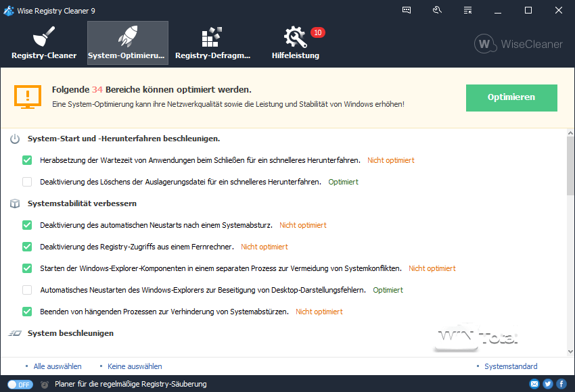Uncheck Herabsetzung der Wartezeit von Anwendungen
Image resolution: width=575 pixels, height=392 pixels.
click(27, 160)
